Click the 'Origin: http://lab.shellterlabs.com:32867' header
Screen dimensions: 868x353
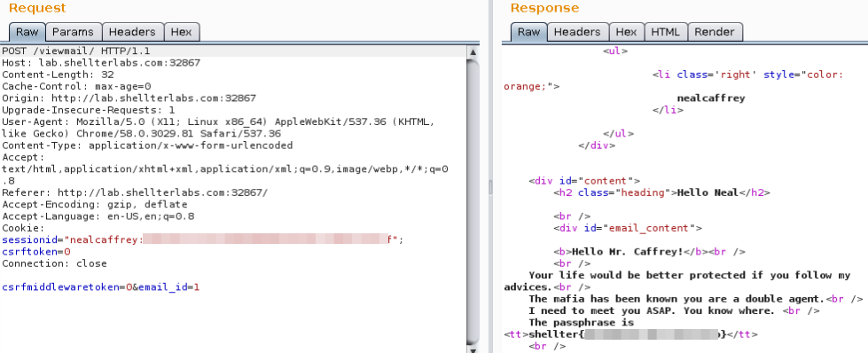129,98
